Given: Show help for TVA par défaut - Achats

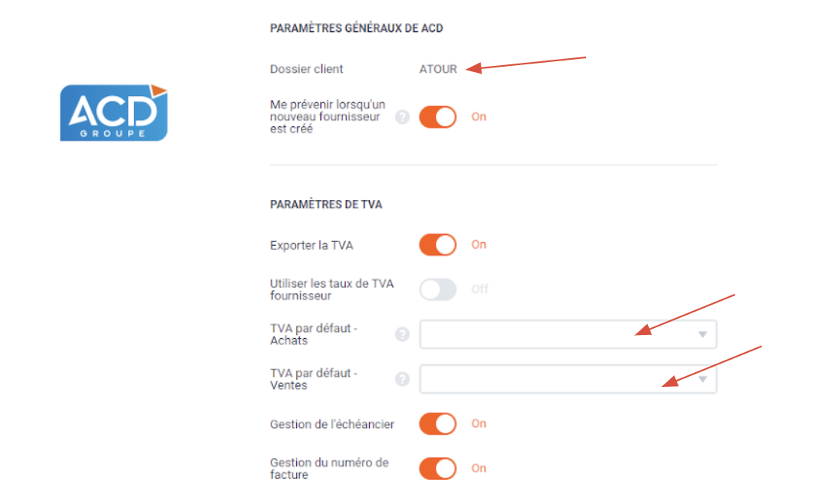Looking at the screenshot, I should tap(402, 334).
